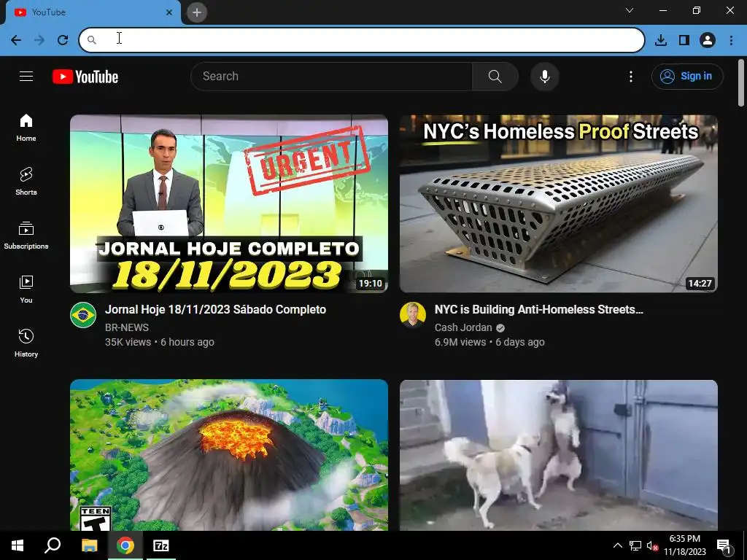Click "35K views" under Jornal Hoje
This screenshot has height=560, width=747.
click(x=128, y=343)
